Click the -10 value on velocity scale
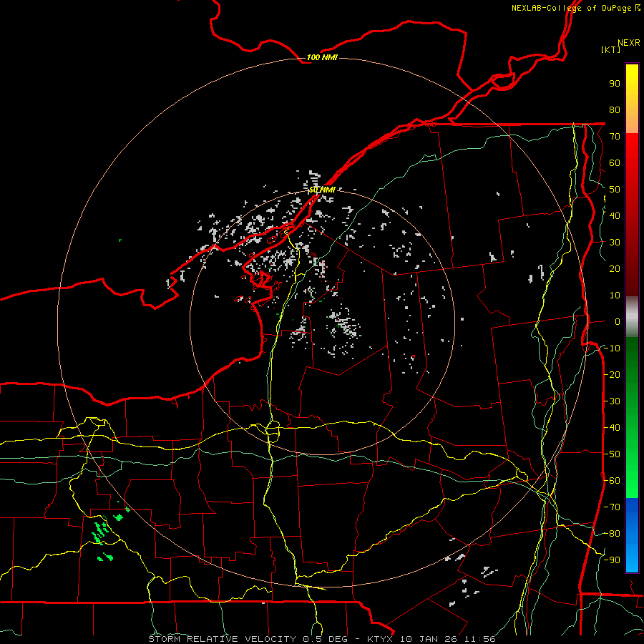Screen dimensions: 644x644 point(612,348)
